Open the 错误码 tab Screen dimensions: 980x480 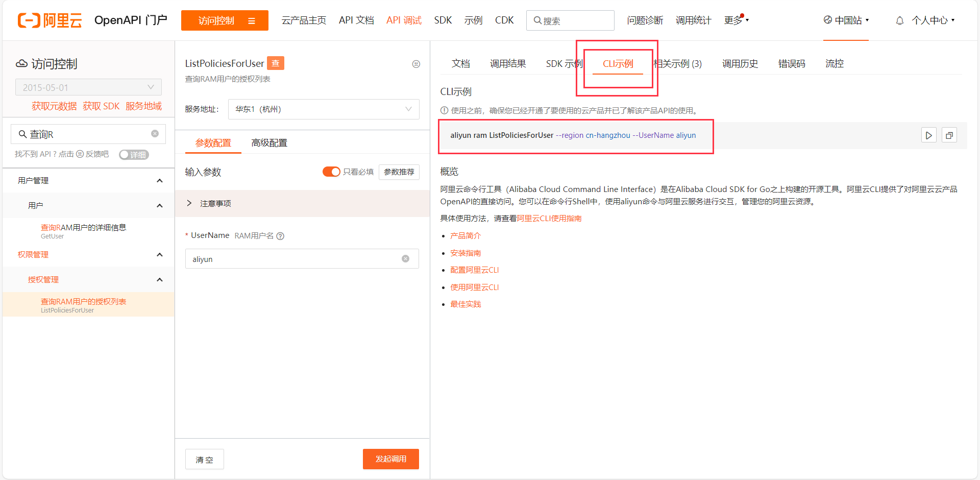pyautogui.click(x=792, y=64)
